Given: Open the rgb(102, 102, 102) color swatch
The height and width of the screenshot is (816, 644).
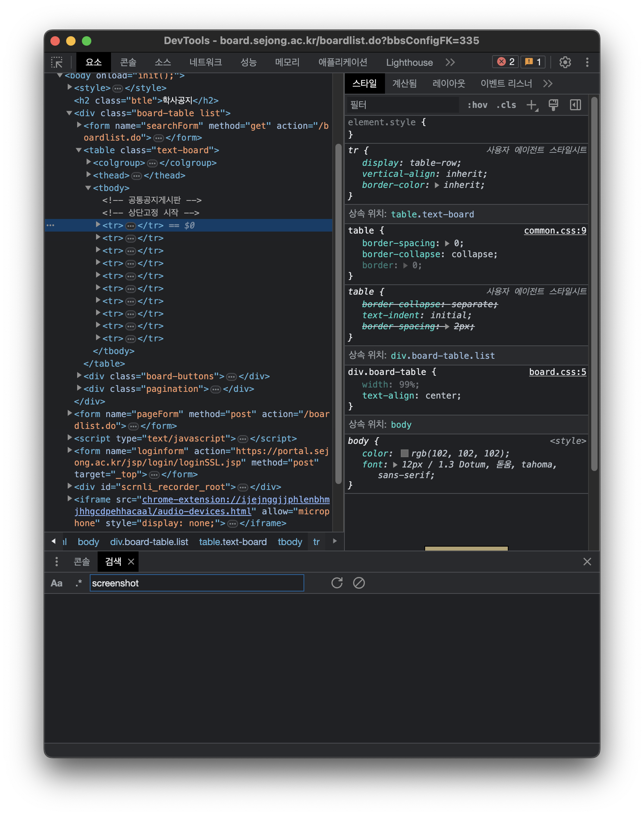Looking at the screenshot, I should [x=404, y=453].
